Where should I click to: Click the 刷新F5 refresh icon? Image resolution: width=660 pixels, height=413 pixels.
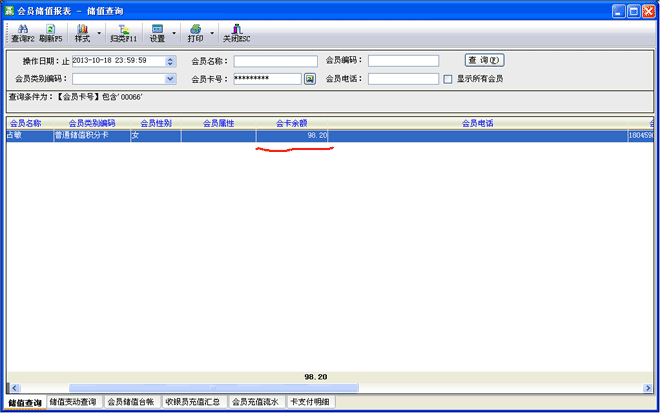pos(51,33)
